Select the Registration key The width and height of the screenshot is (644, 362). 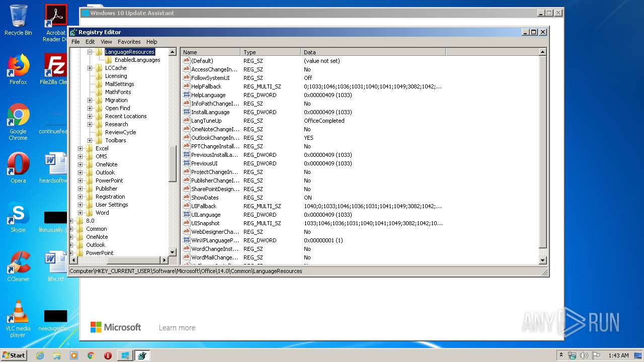tap(110, 197)
